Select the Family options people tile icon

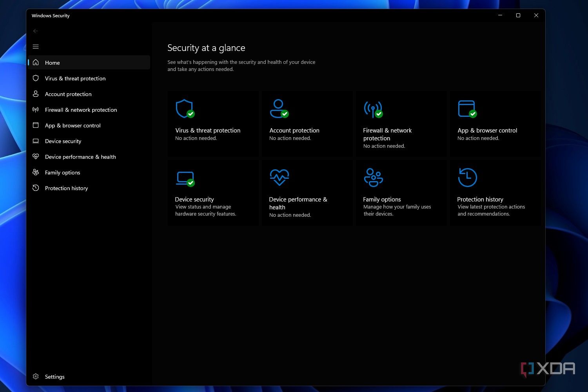[x=373, y=178]
